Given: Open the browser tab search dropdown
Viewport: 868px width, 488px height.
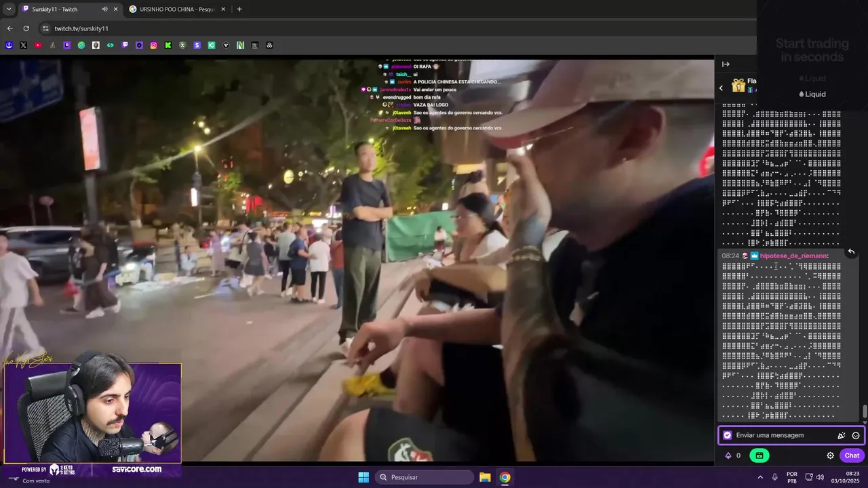Looking at the screenshot, I should [x=9, y=9].
